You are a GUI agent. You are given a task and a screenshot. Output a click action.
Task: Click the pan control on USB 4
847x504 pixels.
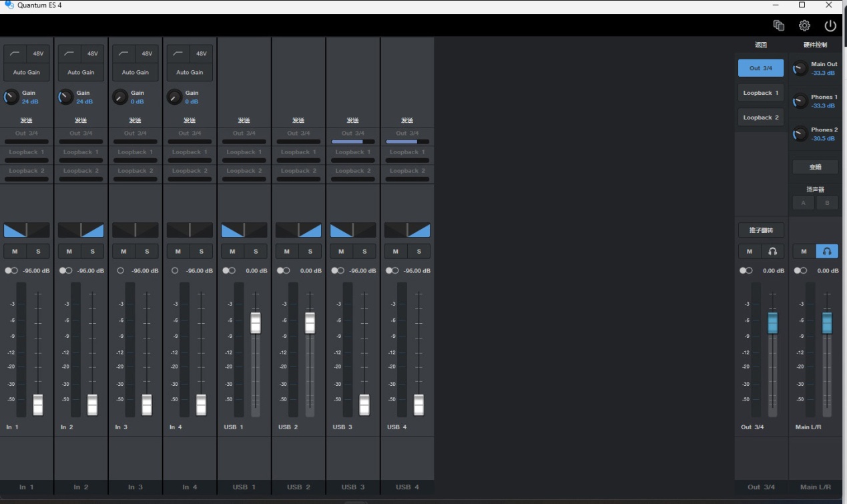[407, 230]
